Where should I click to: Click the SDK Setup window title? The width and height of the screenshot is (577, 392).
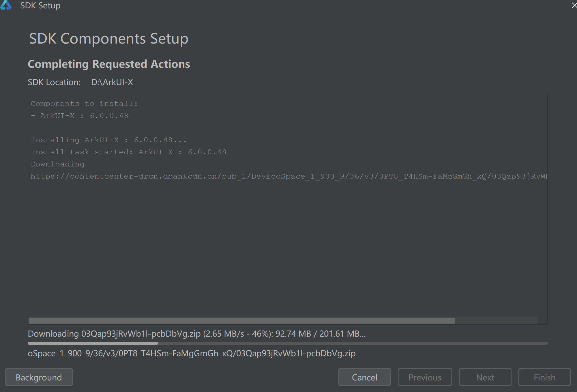(x=40, y=5)
